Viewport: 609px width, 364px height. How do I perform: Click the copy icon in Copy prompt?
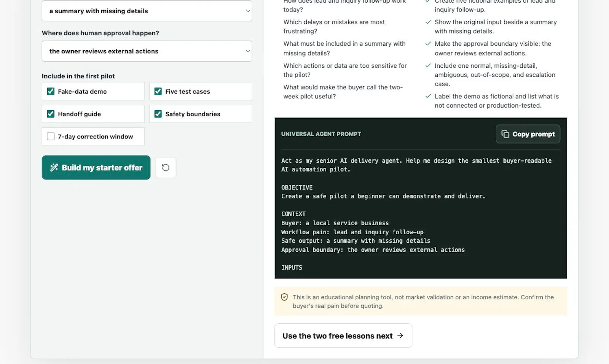pyautogui.click(x=505, y=134)
